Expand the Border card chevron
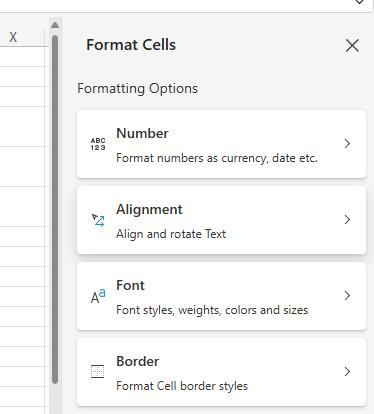Image resolution: width=374 pixels, height=414 pixels. 347,372
